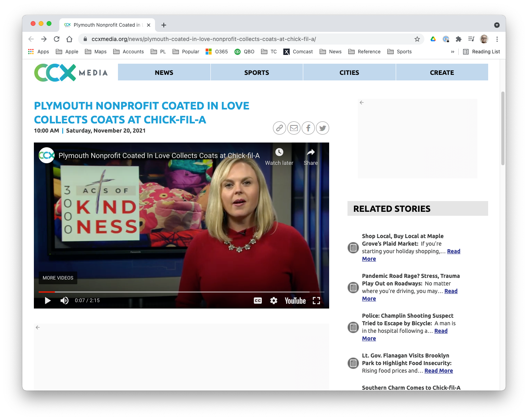Open the Maps bookmarks folder
The image size is (528, 420).
pyautogui.click(x=96, y=52)
